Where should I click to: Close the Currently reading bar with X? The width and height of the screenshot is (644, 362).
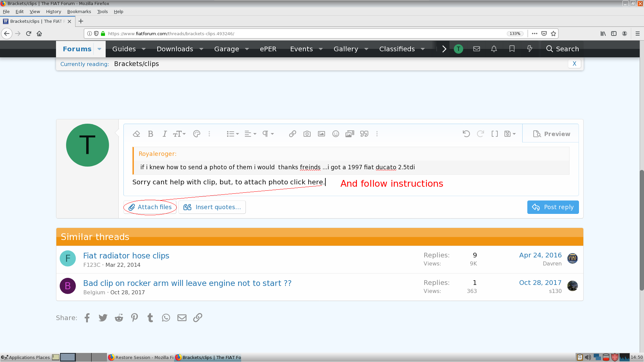(x=574, y=64)
